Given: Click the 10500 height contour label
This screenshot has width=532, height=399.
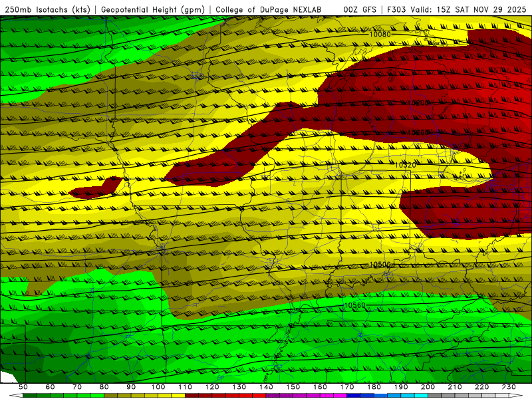Looking at the screenshot, I should tap(380, 264).
